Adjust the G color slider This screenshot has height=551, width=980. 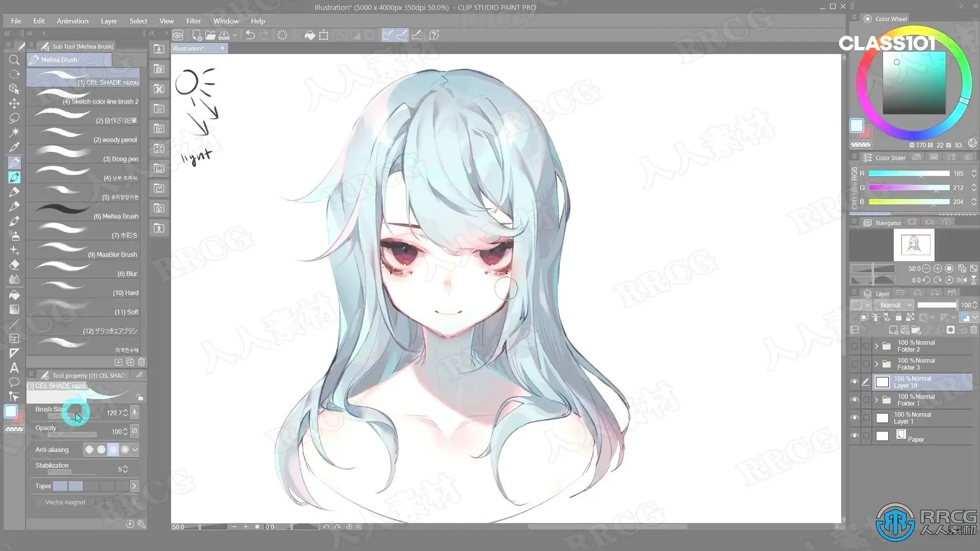coord(909,188)
